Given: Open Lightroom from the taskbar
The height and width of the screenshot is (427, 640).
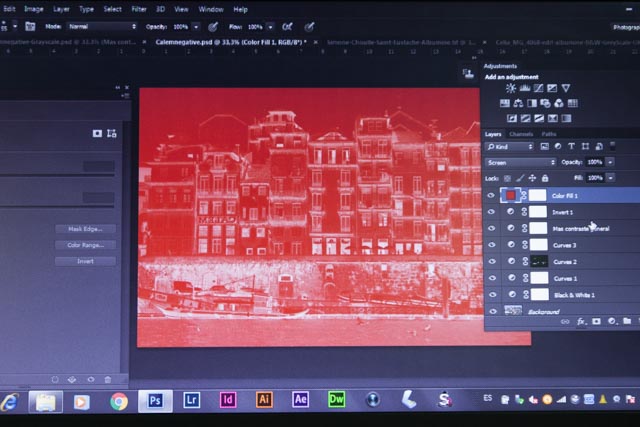Looking at the screenshot, I should (192, 401).
